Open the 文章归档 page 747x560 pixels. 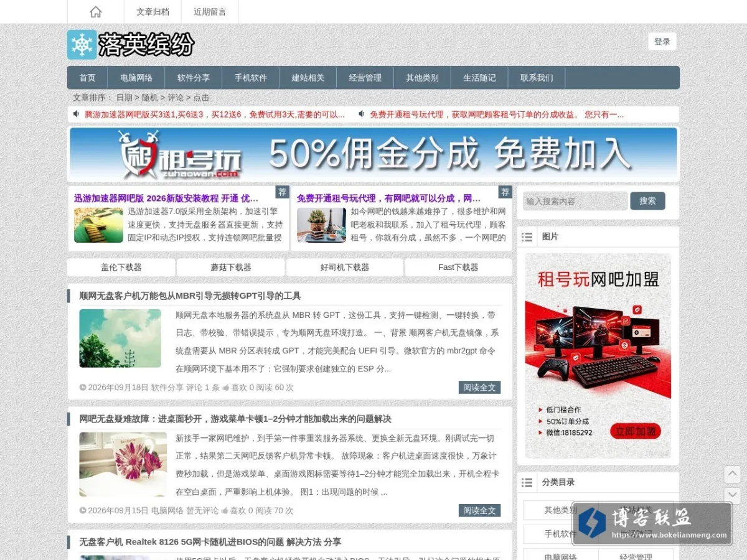coord(153,12)
